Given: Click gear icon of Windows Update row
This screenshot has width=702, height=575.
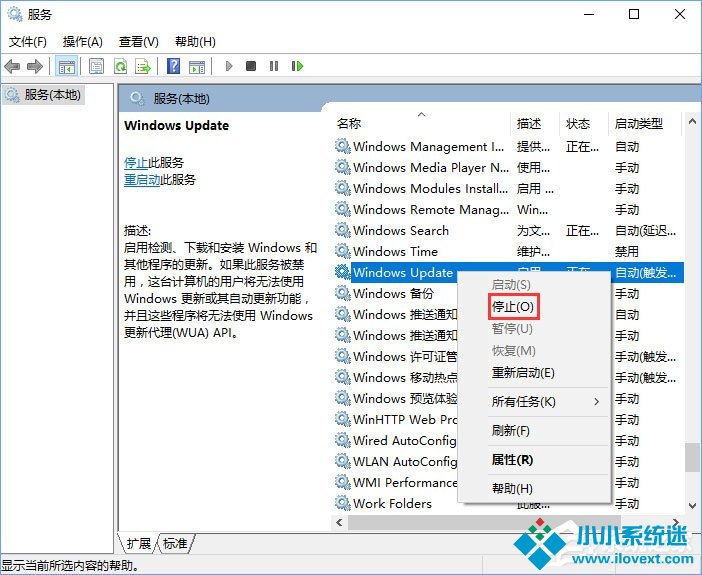Looking at the screenshot, I should (x=342, y=272).
